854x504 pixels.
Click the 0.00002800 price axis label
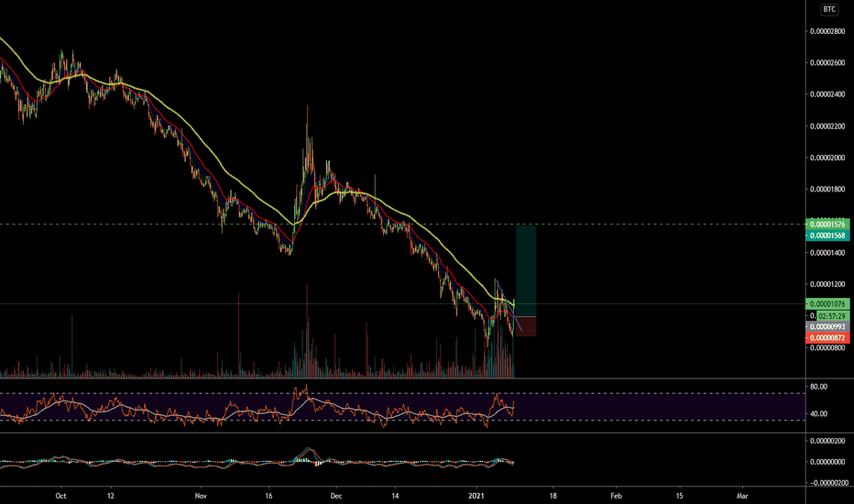tap(827, 31)
